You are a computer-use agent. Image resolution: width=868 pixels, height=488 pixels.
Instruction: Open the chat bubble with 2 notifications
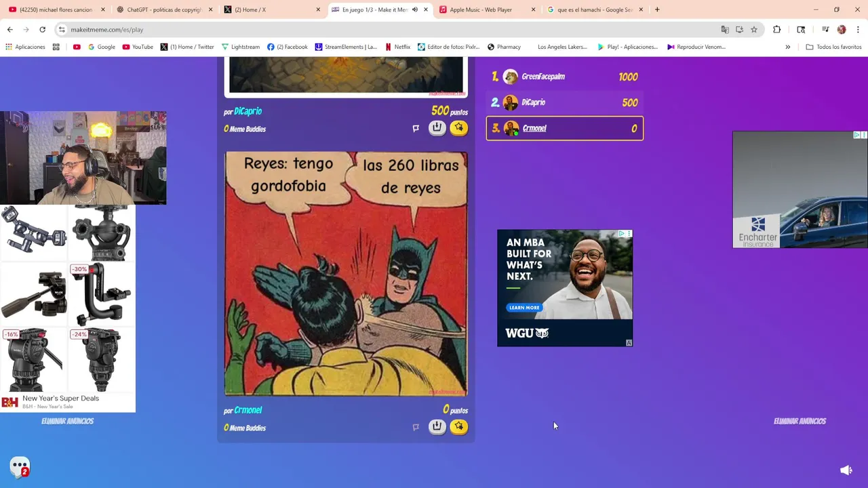pos(20,466)
